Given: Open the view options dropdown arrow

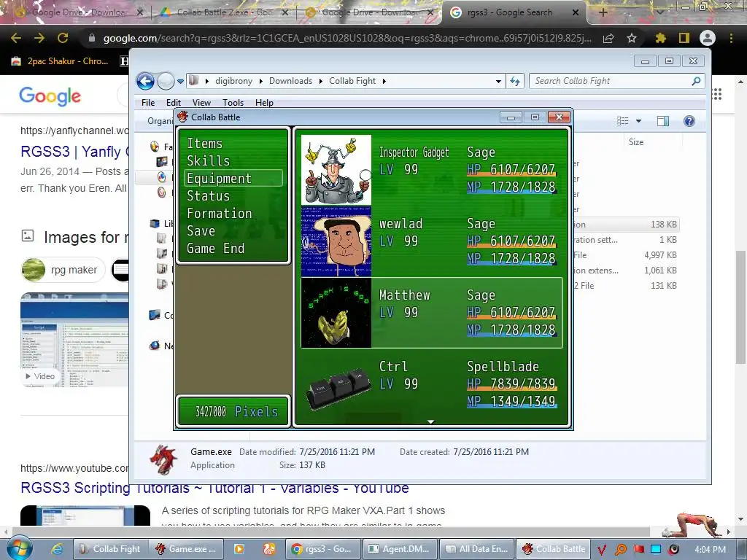Looking at the screenshot, I should 638,121.
